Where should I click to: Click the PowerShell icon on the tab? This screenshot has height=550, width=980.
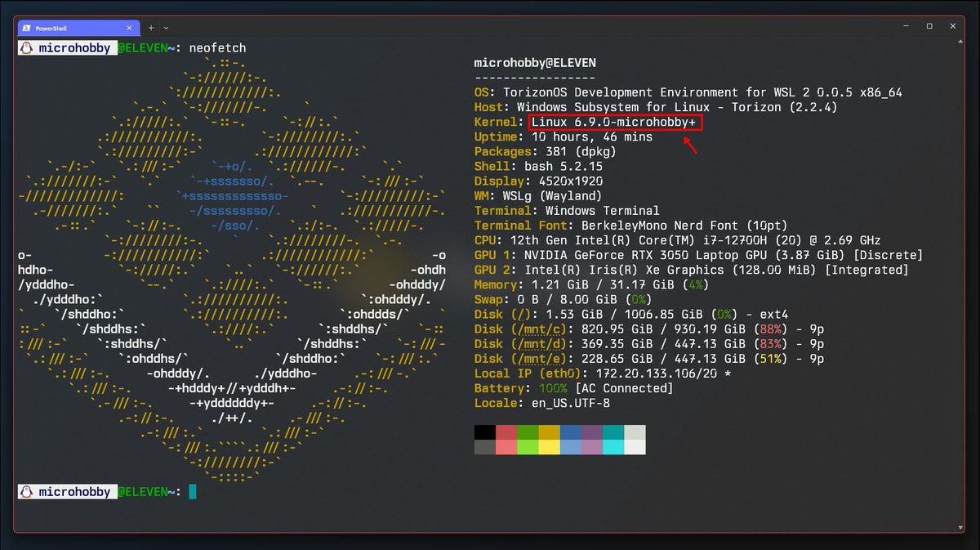coord(27,27)
